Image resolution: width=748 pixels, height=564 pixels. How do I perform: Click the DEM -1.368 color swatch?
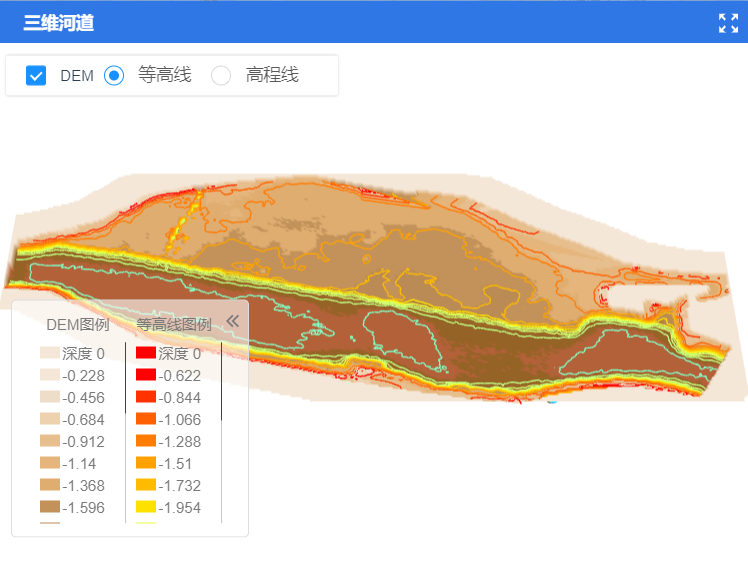click(x=50, y=485)
